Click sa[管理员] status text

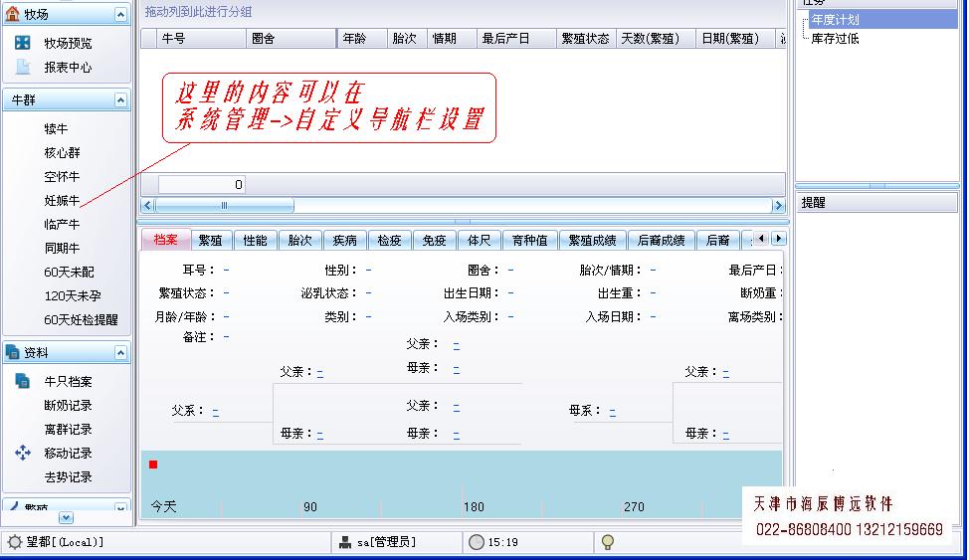pos(386,542)
